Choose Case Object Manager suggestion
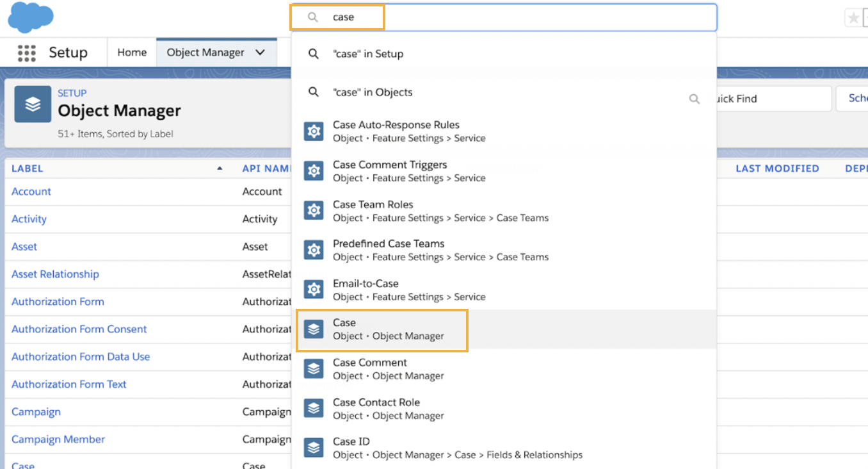 click(x=504, y=329)
